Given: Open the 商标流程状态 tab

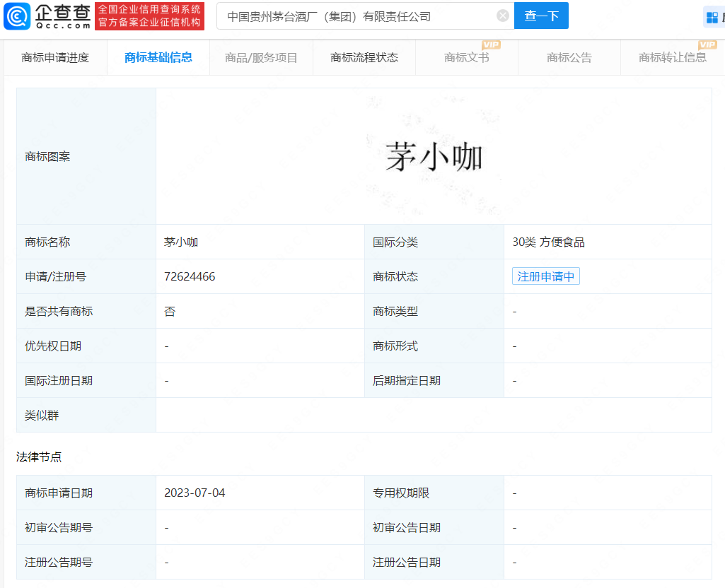Looking at the screenshot, I should 364,57.
